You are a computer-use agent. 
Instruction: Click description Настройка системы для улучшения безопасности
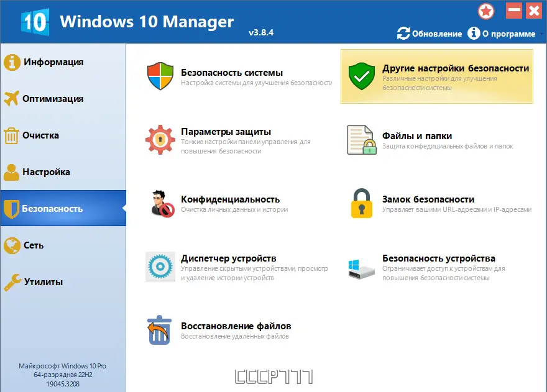[256, 83]
